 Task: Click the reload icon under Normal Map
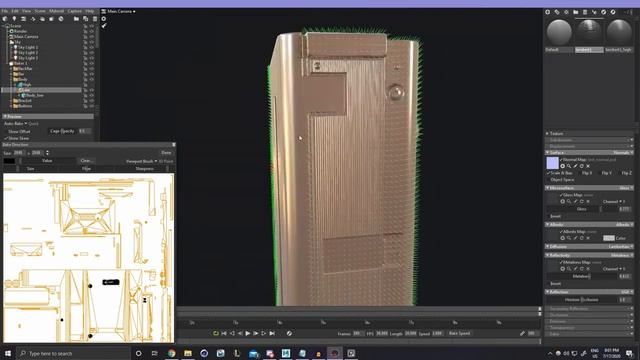click(582, 166)
